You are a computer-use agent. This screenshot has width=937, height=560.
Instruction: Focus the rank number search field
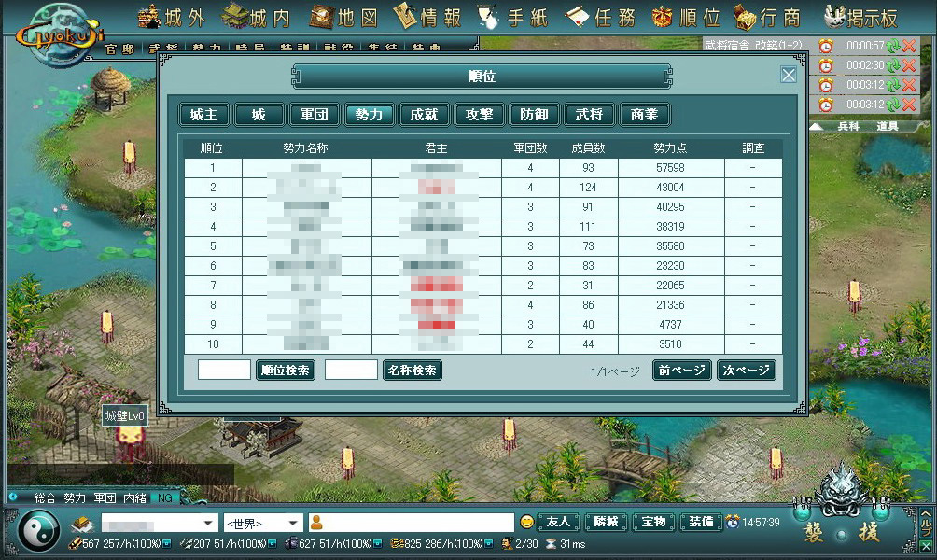click(224, 370)
